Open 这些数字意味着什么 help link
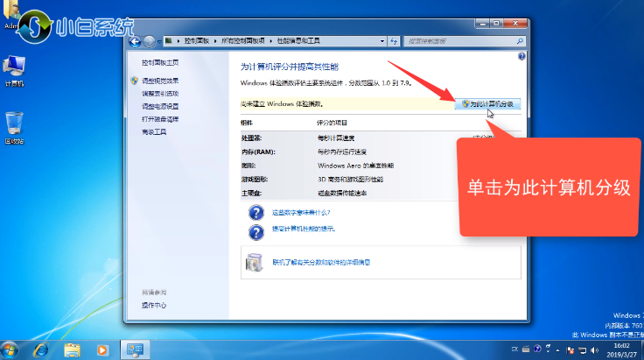 pyautogui.click(x=301, y=213)
